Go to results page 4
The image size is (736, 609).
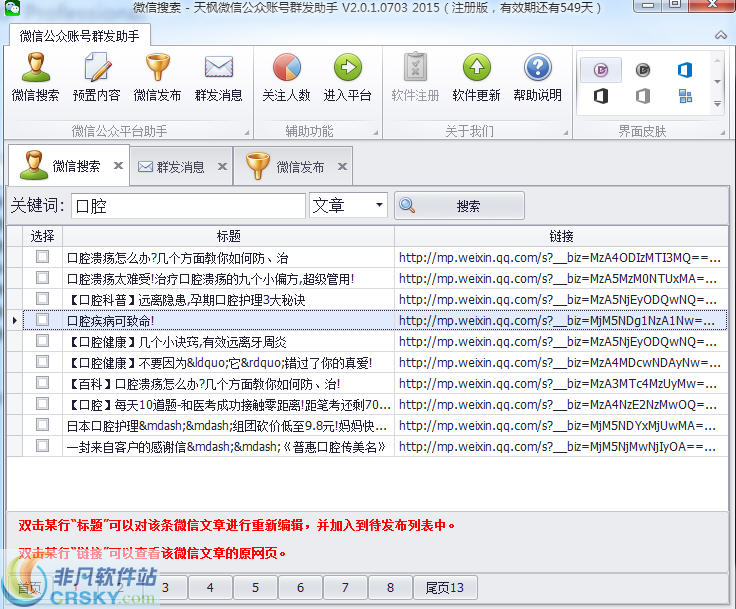tap(210, 587)
